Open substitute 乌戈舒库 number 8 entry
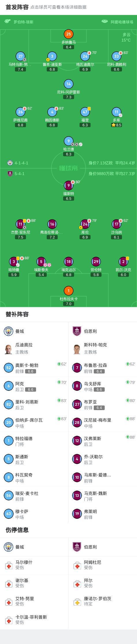The height and width of the screenshot is (644, 137). click(103, 386)
